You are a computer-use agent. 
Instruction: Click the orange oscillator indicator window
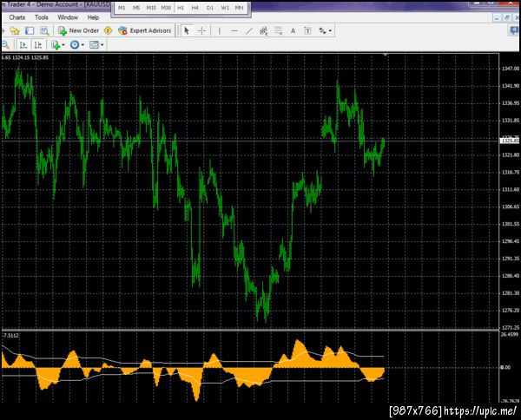pyautogui.click(x=250, y=367)
